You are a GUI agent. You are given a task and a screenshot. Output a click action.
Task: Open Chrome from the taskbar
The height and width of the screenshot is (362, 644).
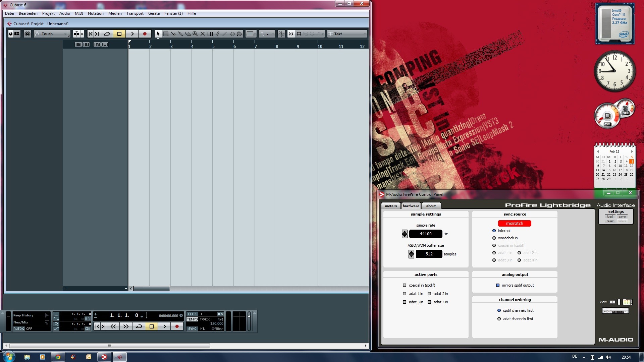[x=58, y=357]
